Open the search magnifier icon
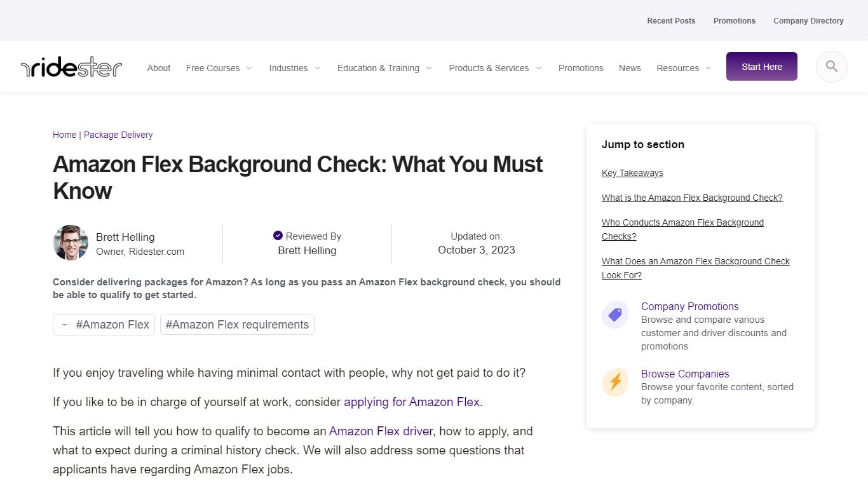868x488 pixels. tap(831, 67)
